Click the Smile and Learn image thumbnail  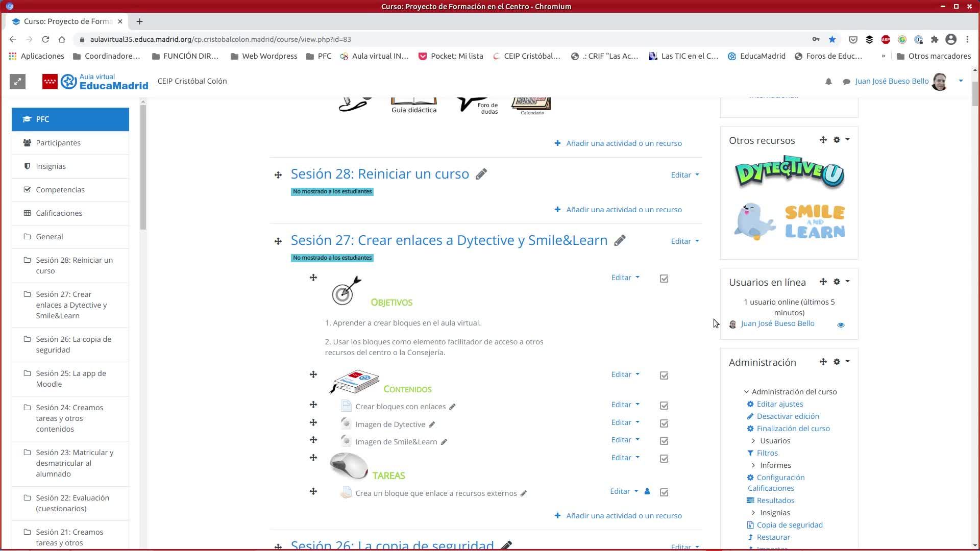pos(789,221)
